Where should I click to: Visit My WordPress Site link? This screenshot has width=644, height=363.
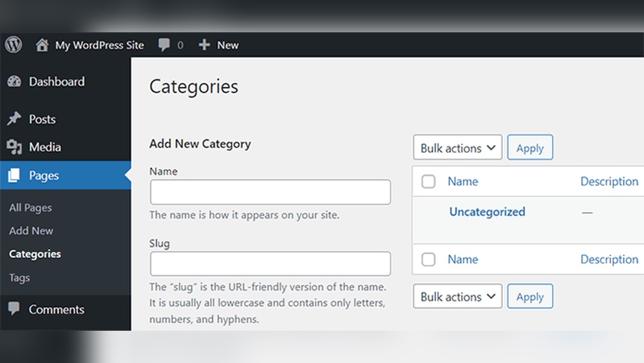point(99,45)
